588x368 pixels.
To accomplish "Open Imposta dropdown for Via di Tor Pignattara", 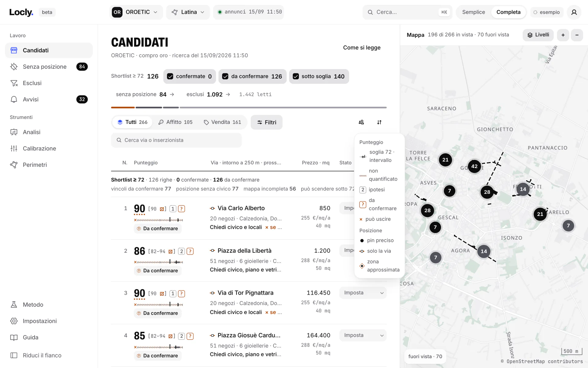I will click(x=363, y=293).
